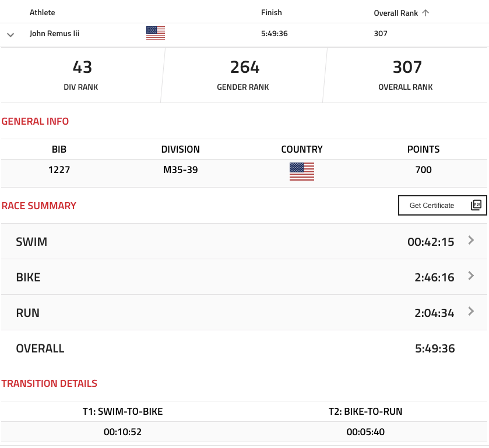The width and height of the screenshot is (489, 448).
Task: Click the OVERALL time row
Action: tap(244, 348)
